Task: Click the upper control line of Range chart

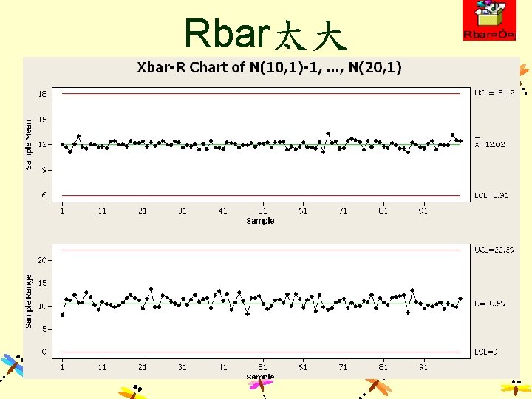Action: click(x=262, y=250)
